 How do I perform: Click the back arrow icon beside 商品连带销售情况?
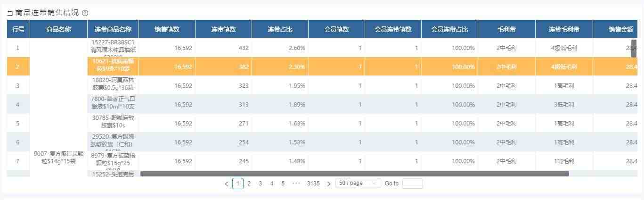(10, 13)
